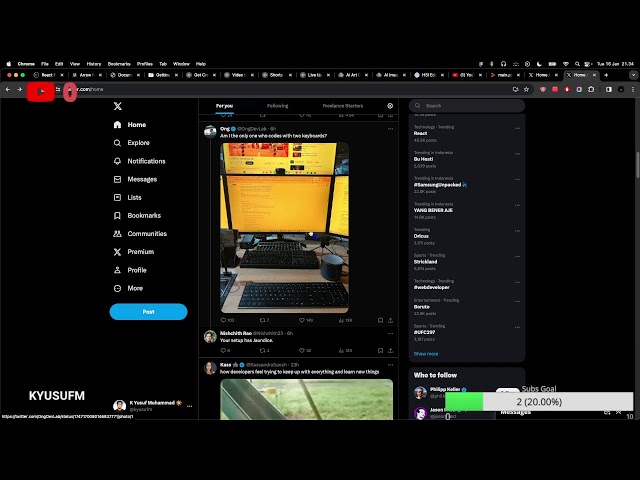
Task: View analytics of Ong's keyboards tweet
Action: [345, 320]
